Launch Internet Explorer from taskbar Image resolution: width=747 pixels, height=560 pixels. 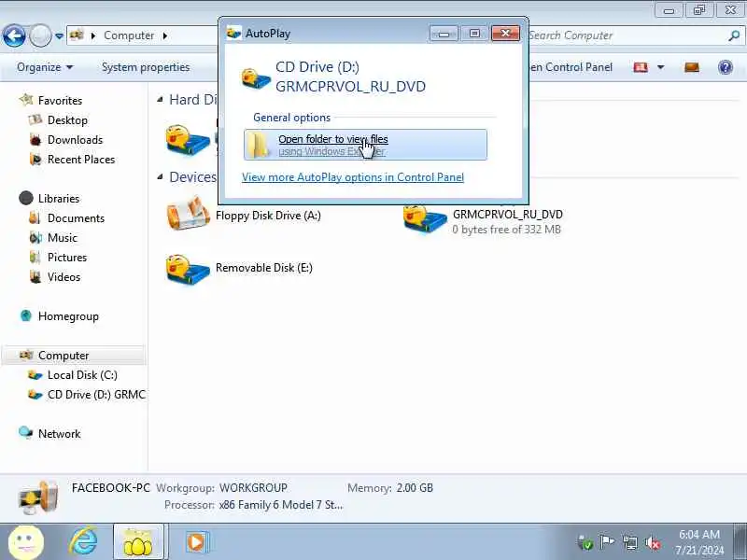(x=84, y=542)
